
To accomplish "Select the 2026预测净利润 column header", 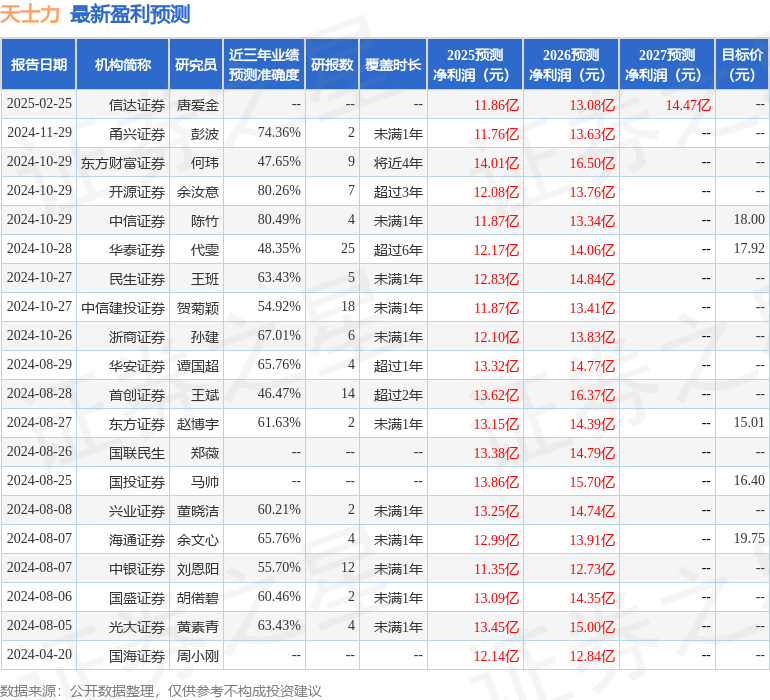I will point(571,64).
